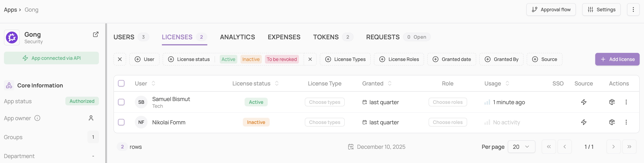Check the box for Samuel Bismut
This screenshot has height=163, width=644.
(121, 102)
